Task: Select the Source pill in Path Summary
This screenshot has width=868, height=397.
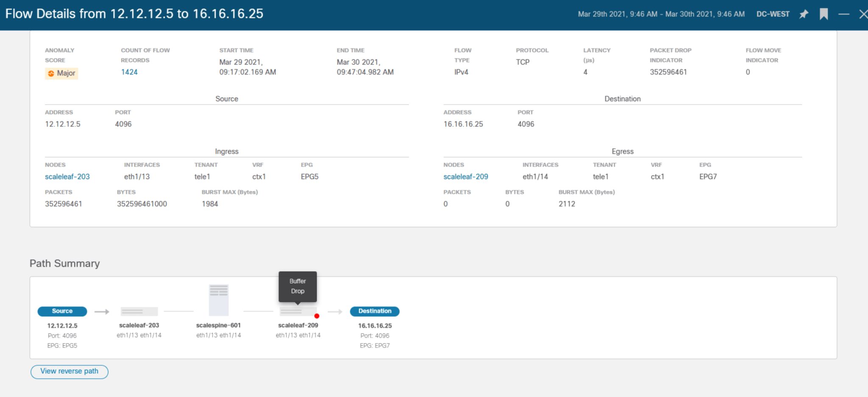Action: [x=62, y=311]
